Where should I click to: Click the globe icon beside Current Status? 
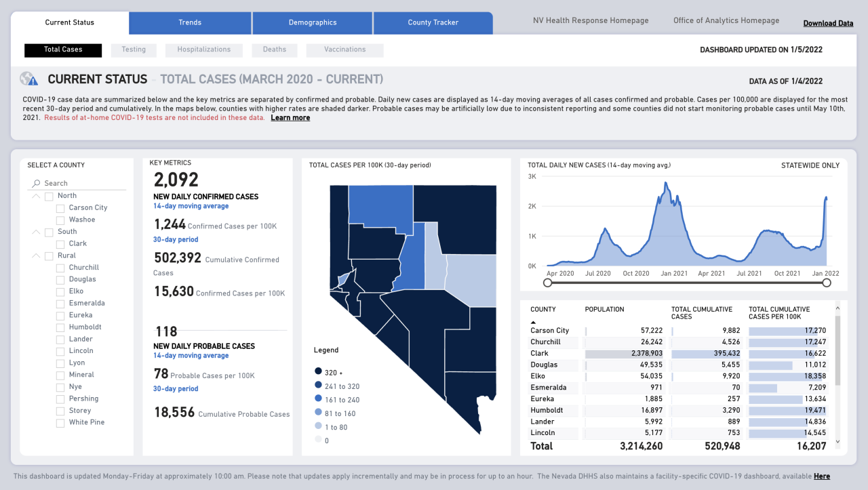(x=29, y=79)
